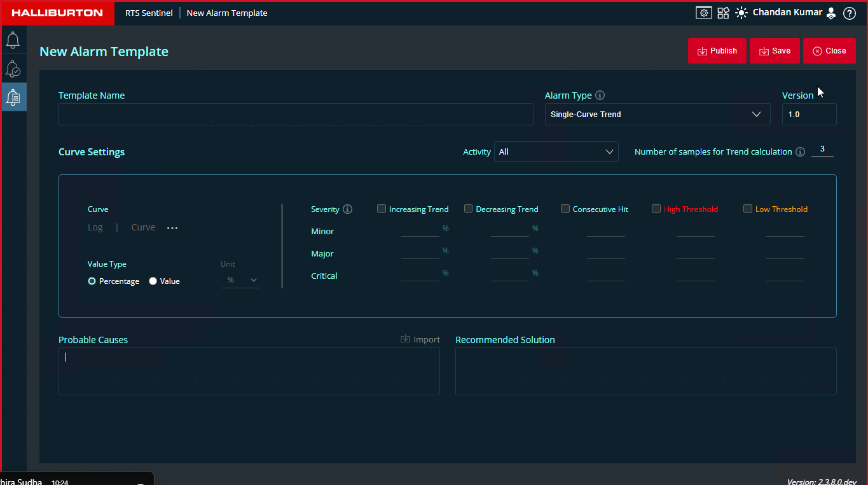Screen dimensions: 868x485
Task: Open the settings screen icon in header
Action: pos(703,13)
